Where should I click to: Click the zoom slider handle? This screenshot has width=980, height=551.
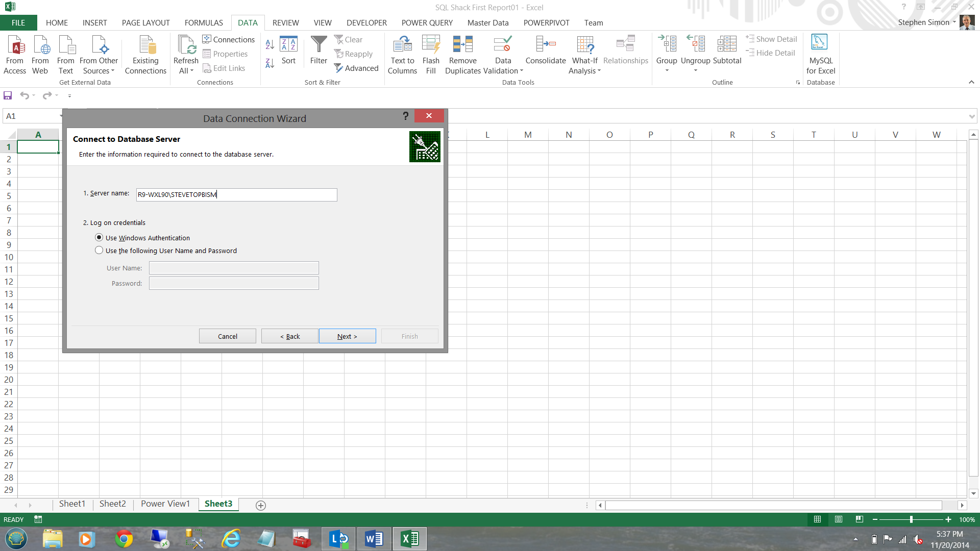coord(911,519)
